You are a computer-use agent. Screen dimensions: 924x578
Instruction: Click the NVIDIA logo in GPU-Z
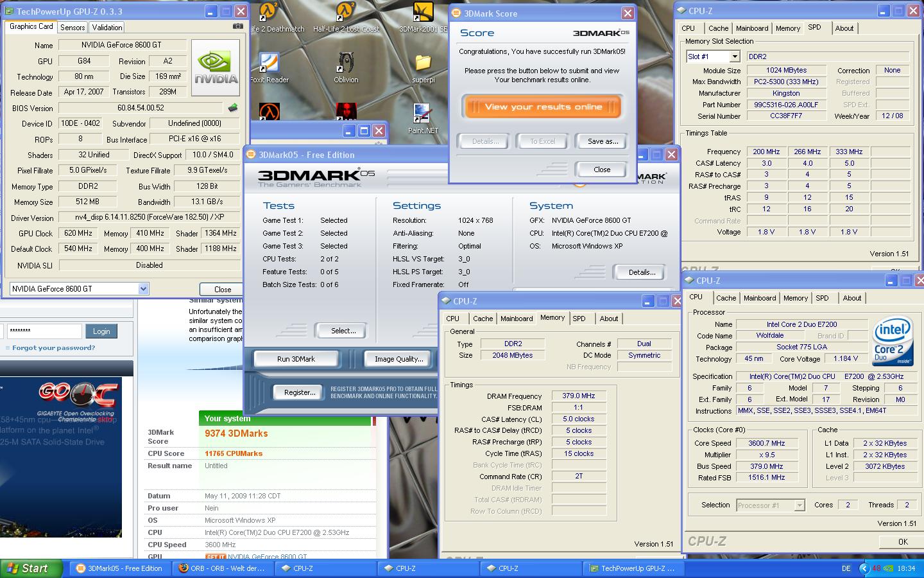click(216, 68)
